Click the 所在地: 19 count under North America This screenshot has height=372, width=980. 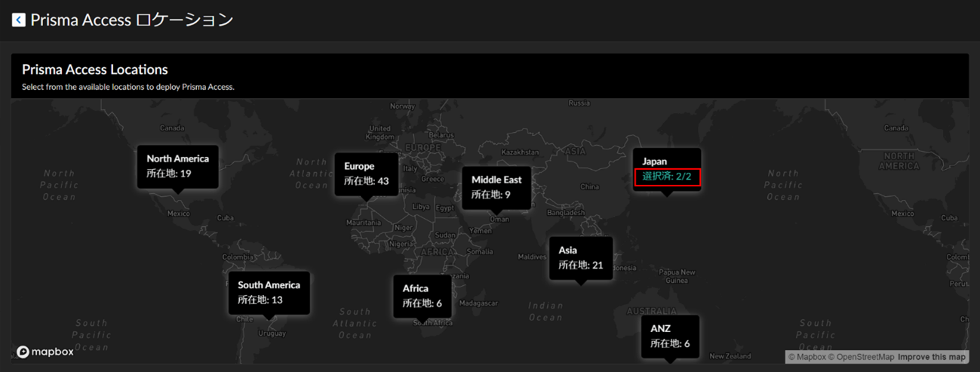[x=169, y=174]
